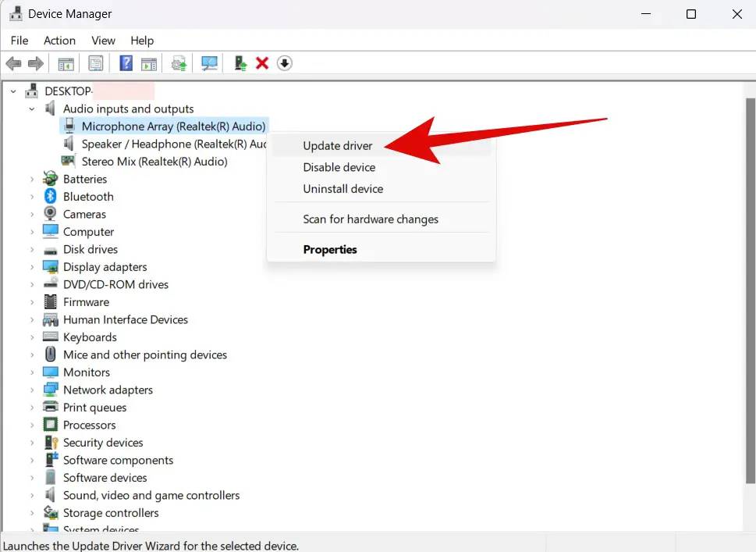Click Show/Hide Console Tree toolbar icon
The image size is (756, 552).
(66, 63)
